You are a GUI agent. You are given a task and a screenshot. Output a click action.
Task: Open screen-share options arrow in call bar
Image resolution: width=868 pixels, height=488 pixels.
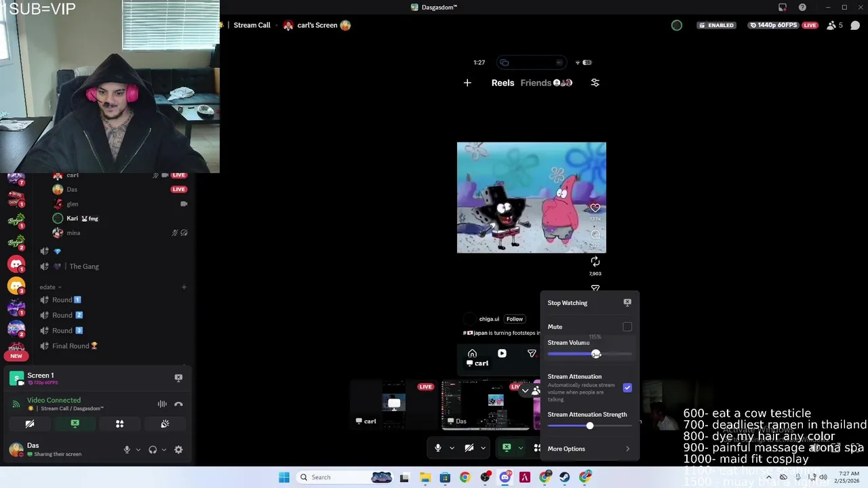click(x=520, y=448)
